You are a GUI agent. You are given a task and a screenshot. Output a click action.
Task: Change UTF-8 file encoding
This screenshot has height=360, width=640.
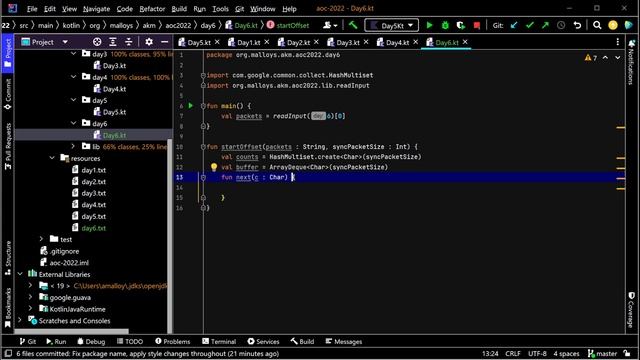[x=537, y=353]
